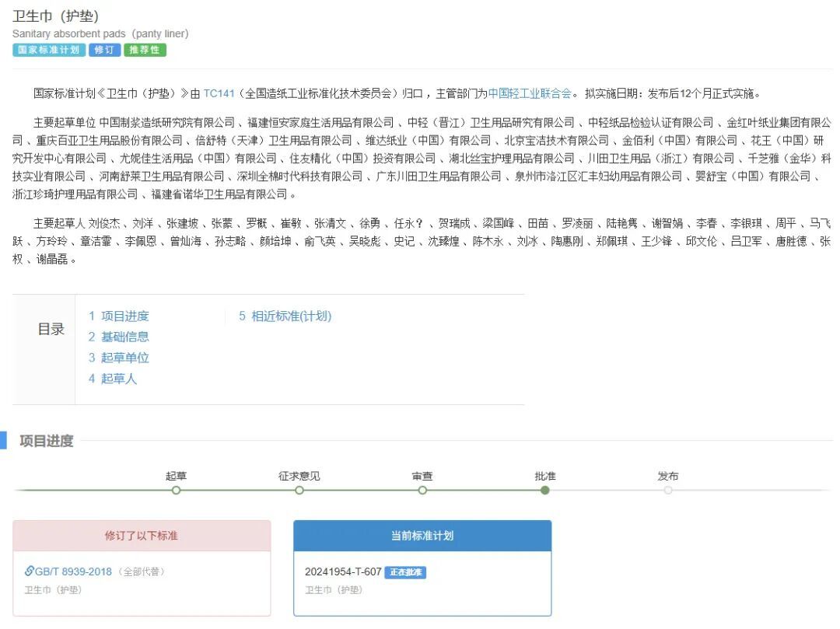Jump to 基础信息 section from contents
This screenshot has width=840, height=629.
(118, 337)
